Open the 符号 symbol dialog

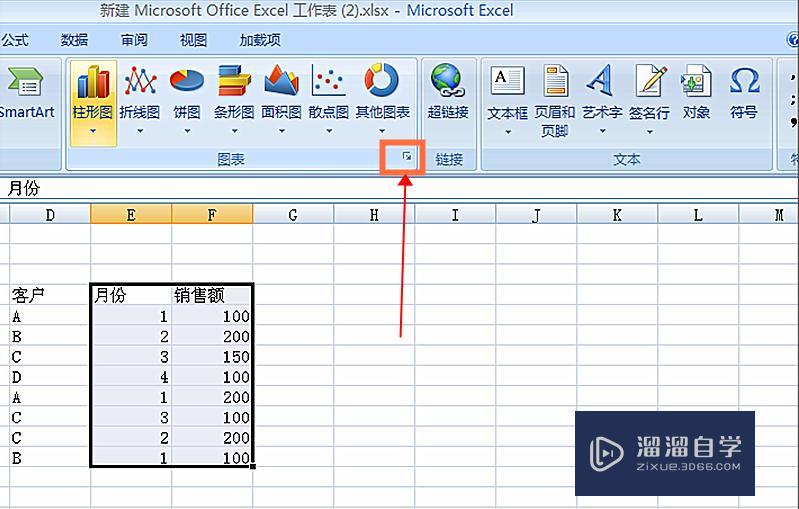coord(744,92)
